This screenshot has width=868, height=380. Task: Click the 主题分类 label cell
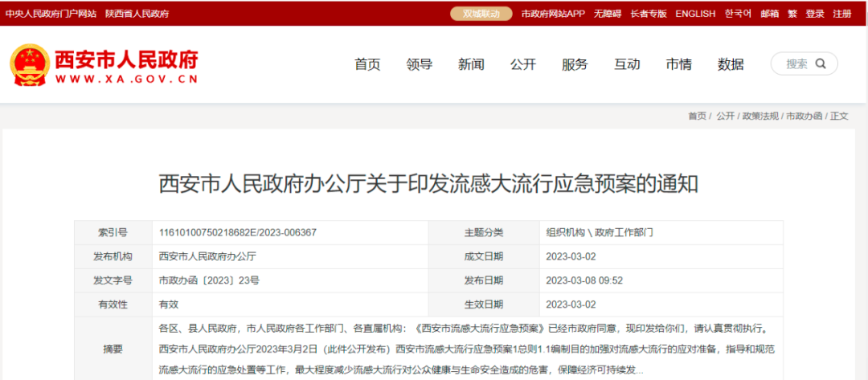tap(484, 233)
